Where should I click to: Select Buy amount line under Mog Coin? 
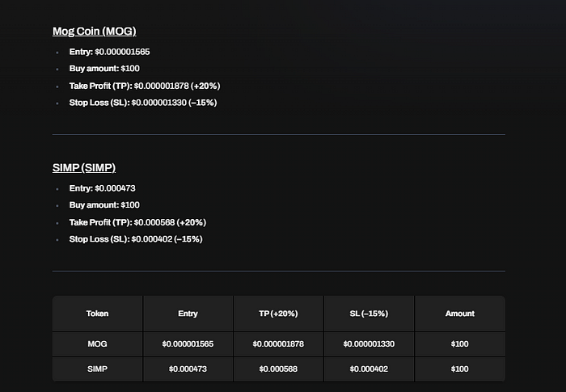pyautogui.click(x=104, y=69)
